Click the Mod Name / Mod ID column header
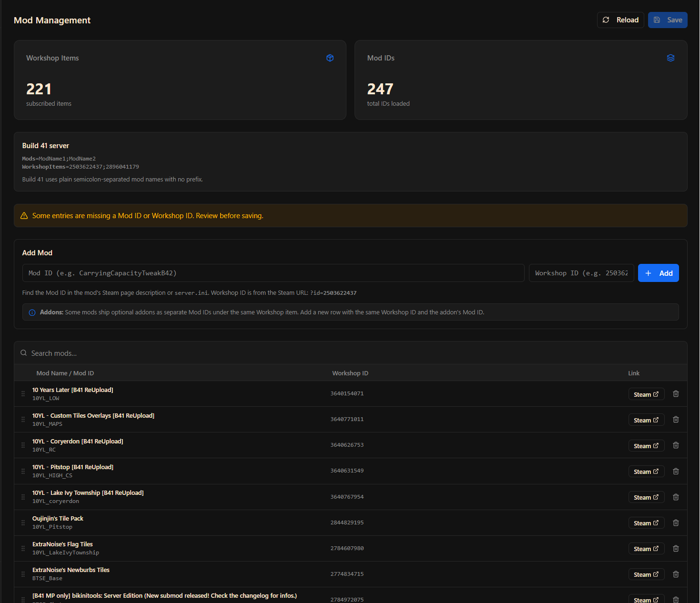Screen dimensions: 700x603 [x=65, y=373]
